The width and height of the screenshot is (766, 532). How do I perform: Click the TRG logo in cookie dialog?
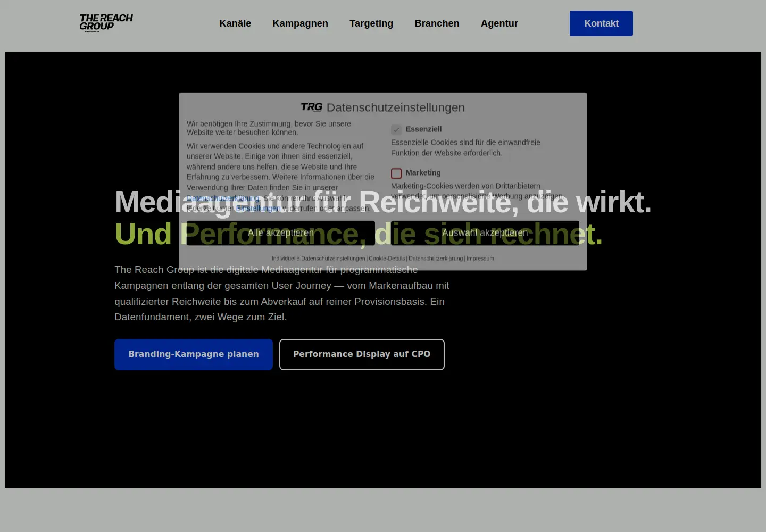[x=311, y=107]
